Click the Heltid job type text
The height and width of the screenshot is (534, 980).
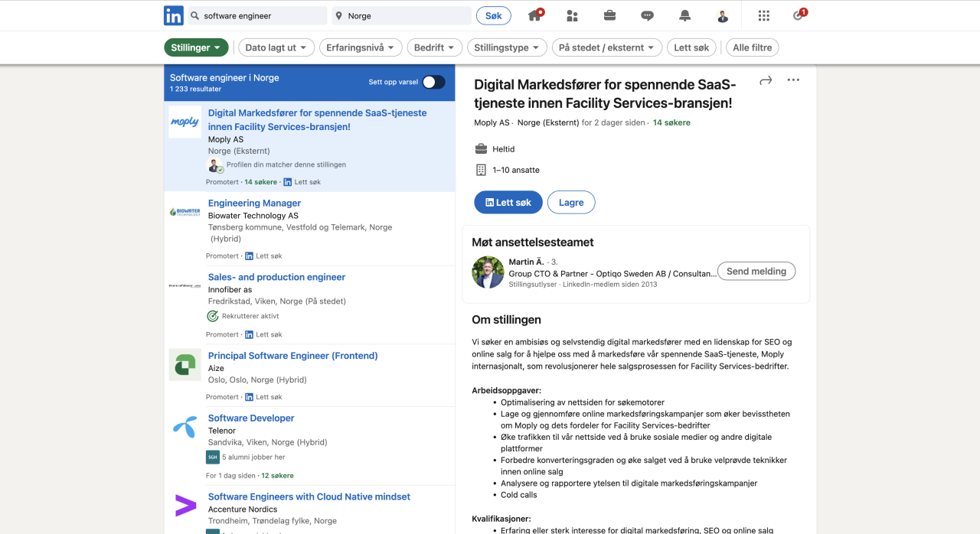tap(504, 149)
